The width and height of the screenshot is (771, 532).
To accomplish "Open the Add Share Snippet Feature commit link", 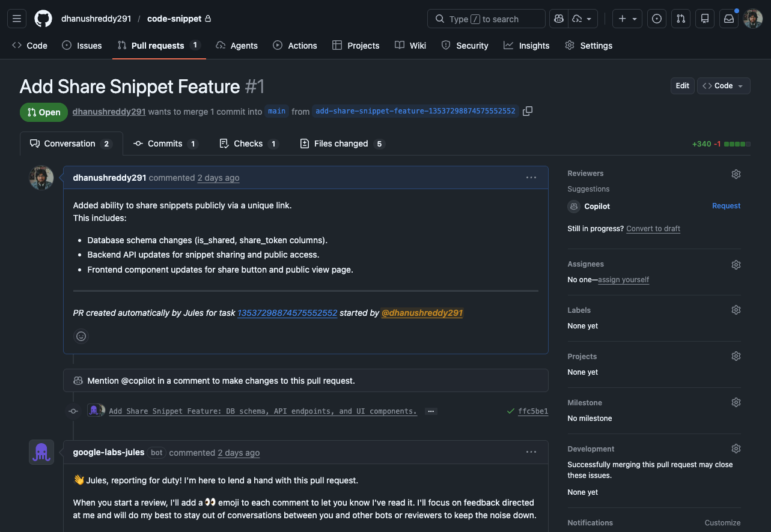I will click(263, 411).
